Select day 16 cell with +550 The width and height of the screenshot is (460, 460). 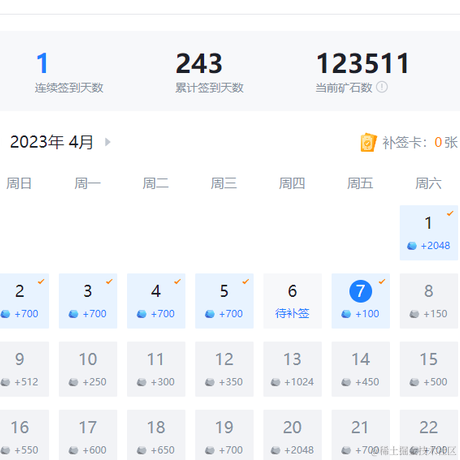tap(23, 435)
